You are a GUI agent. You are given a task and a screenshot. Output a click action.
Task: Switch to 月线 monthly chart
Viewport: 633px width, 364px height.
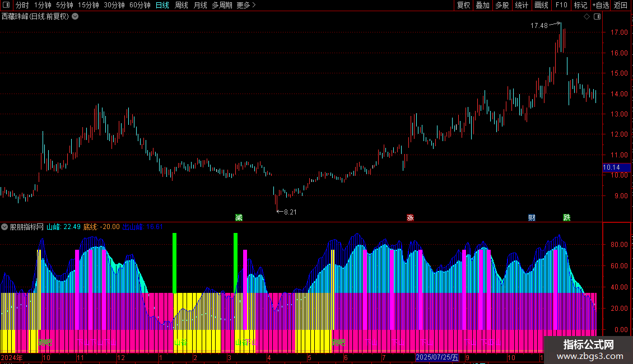pos(200,5)
